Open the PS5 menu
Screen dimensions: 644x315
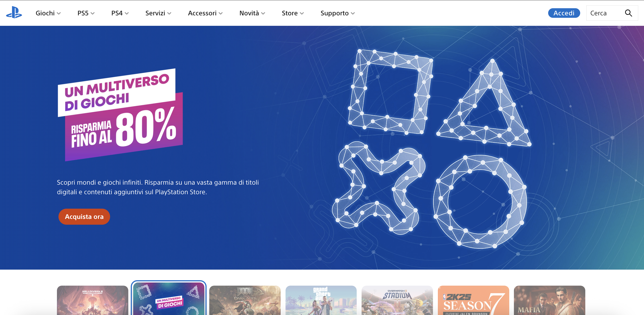(86, 13)
